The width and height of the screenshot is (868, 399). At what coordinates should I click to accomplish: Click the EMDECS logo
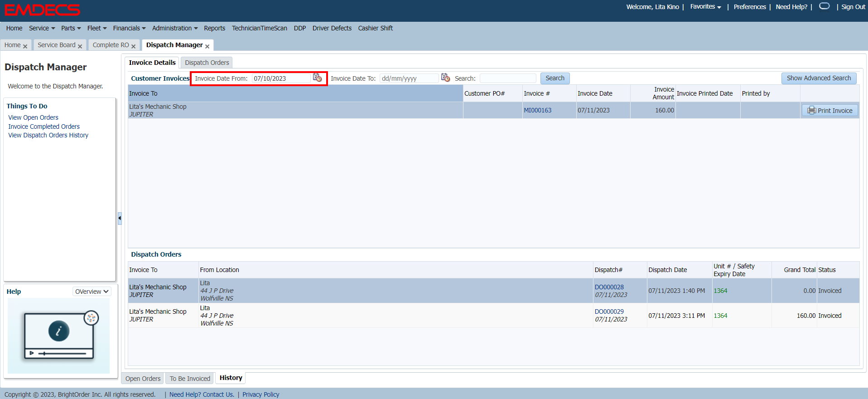coord(42,10)
